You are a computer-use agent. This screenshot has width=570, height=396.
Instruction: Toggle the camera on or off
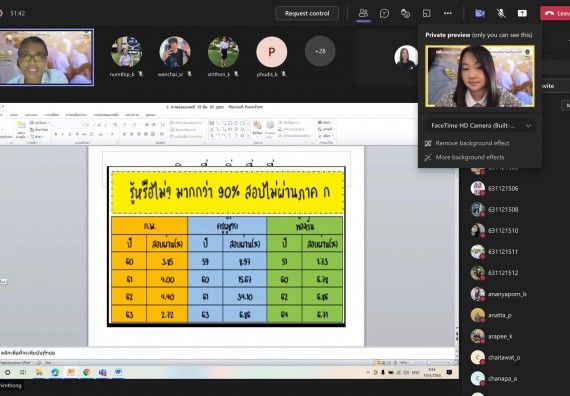point(480,13)
